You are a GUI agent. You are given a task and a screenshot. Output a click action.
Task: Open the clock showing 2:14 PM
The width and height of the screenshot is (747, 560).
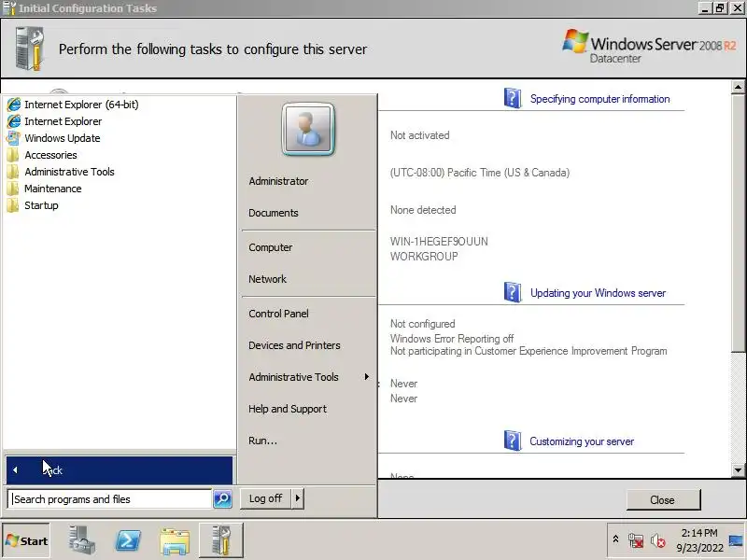pos(698,540)
